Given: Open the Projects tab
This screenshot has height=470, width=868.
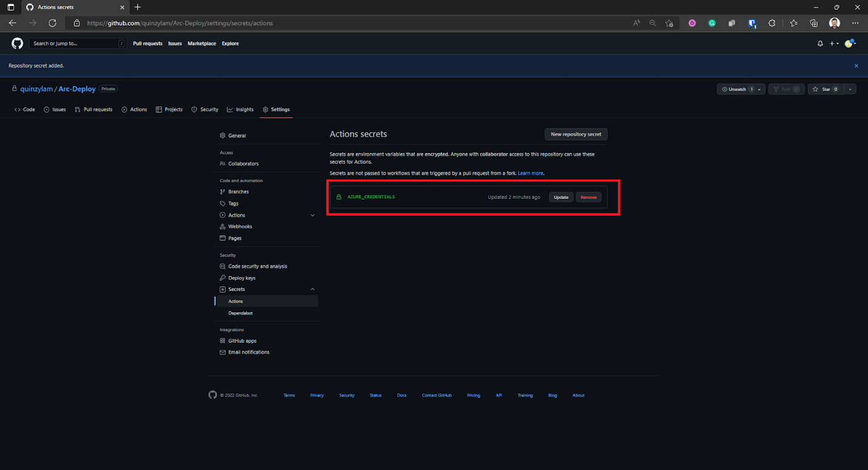Looking at the screenshot, I should coord(169,110).
